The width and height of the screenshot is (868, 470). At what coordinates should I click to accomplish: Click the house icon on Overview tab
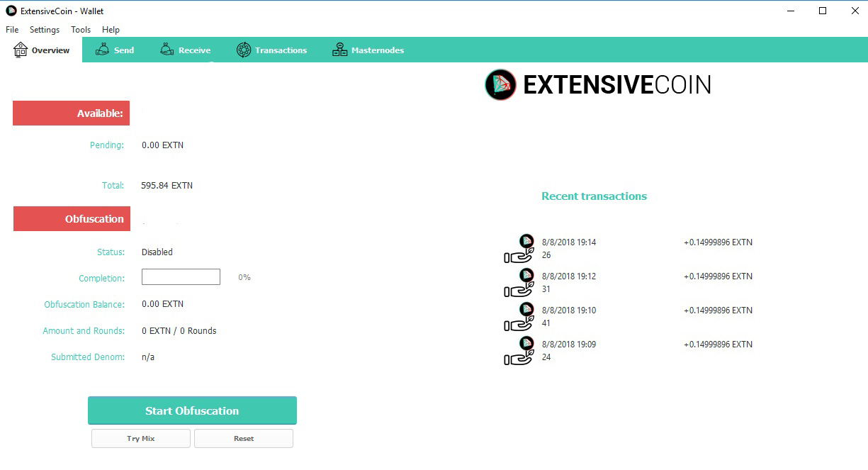(20, 50)
